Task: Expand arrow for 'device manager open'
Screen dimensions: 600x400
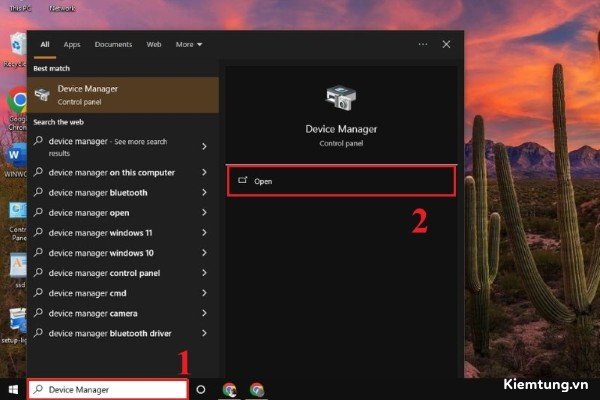Action: tap(204, 212)
